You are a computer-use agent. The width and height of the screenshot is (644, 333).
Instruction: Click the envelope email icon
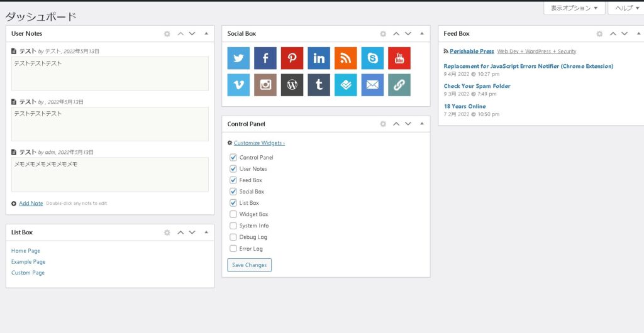(x=372, y=85)
